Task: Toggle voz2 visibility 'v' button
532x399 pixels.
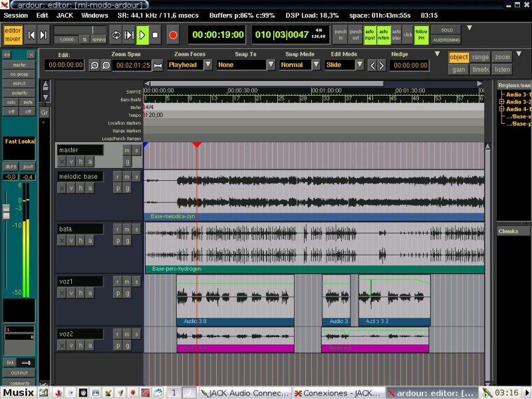Action: point(71,345)
